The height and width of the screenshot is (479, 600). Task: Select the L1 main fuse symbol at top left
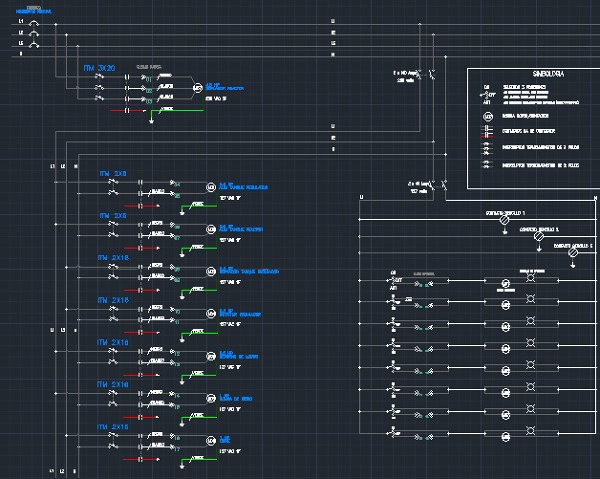pos(33,21)
